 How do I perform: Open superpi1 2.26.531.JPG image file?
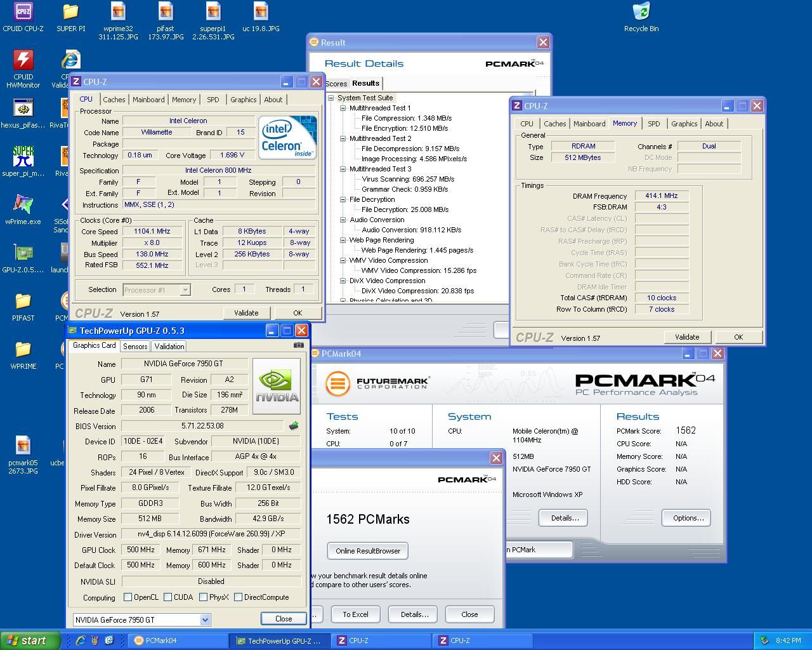213,21
